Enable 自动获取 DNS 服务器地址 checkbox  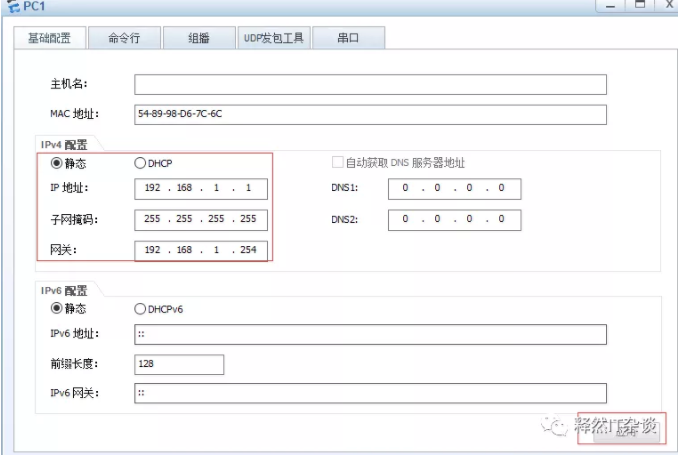pyautogui.click(x=337, y=163)
